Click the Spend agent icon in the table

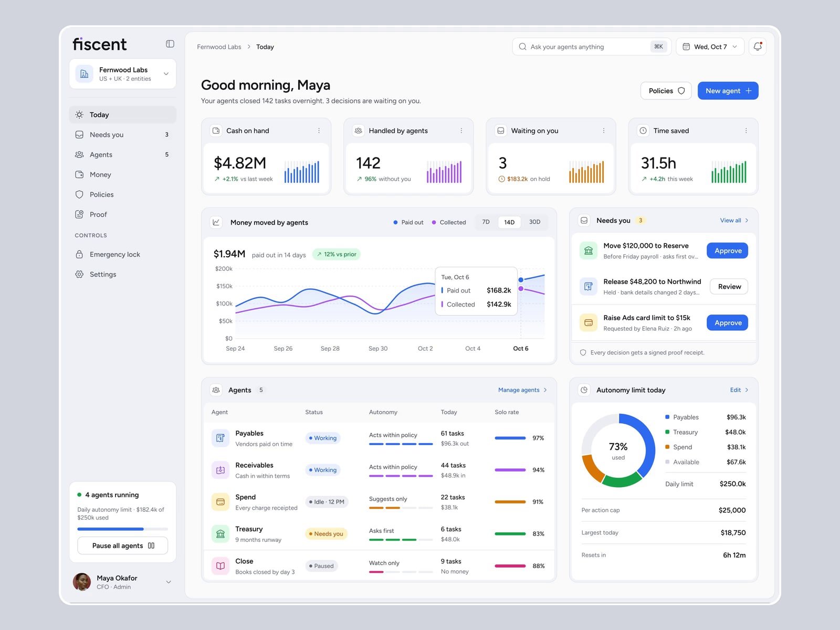pos(220,502)
